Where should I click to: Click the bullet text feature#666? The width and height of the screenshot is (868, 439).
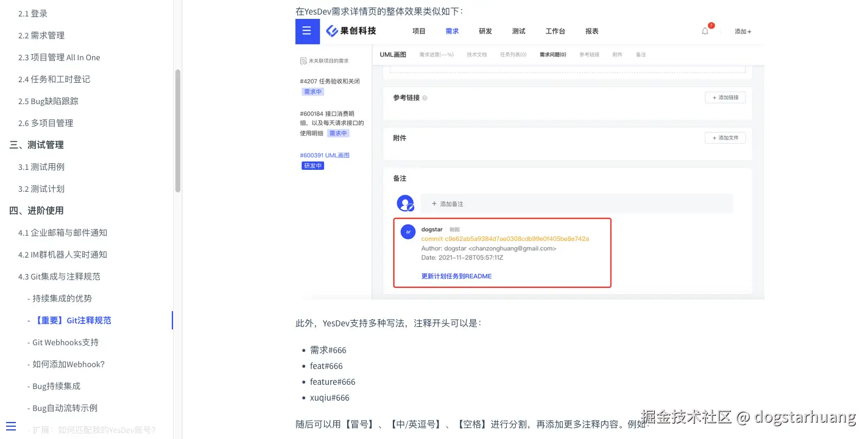333,382
